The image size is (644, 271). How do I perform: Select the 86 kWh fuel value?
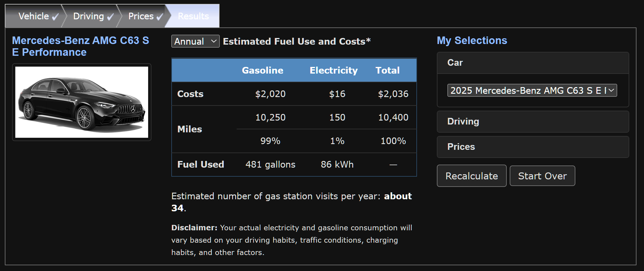point(337,164)
